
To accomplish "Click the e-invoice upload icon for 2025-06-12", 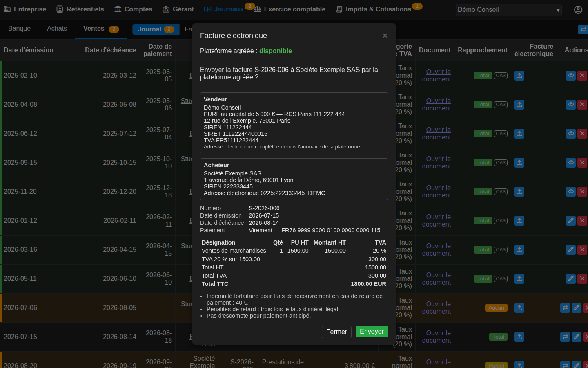I will [x=519, y=134].
